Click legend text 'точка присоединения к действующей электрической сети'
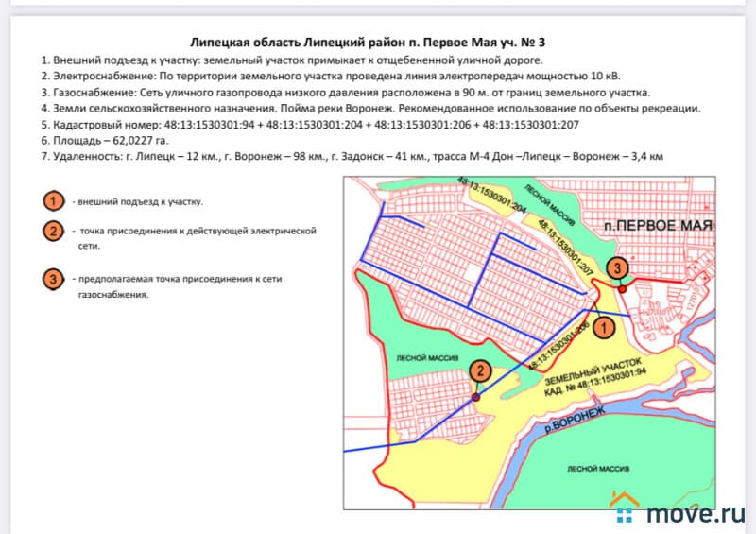The image size is (756, 534). [195, 238]
